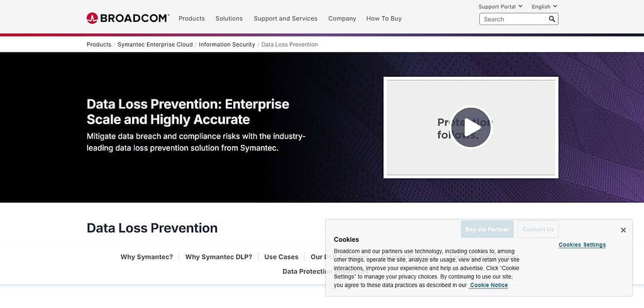
Task: Open the Solutions menu
Action: coord(229,18)
